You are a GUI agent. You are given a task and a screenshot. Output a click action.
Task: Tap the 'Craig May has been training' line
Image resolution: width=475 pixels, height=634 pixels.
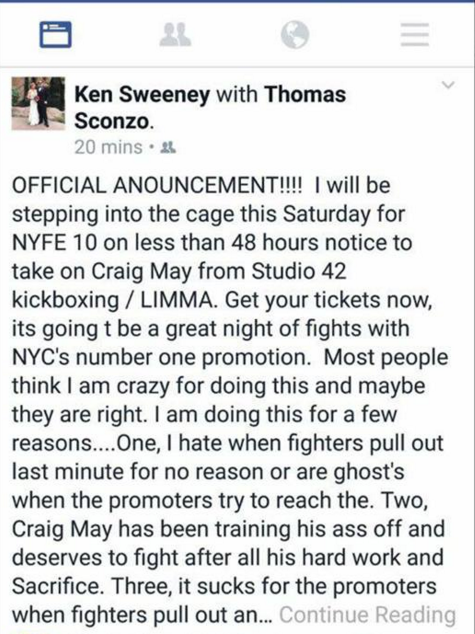pyautogui.click(x=228, y=529)
